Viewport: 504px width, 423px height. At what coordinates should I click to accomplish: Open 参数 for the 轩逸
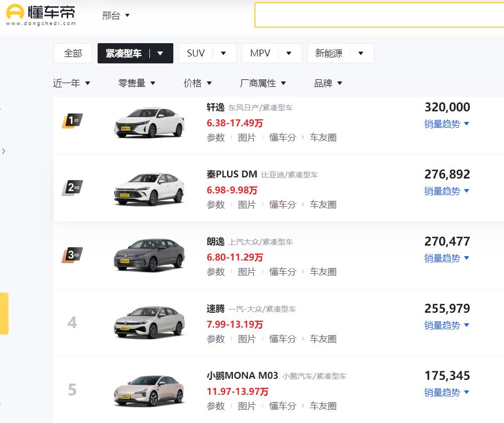(x=215, y=137)
